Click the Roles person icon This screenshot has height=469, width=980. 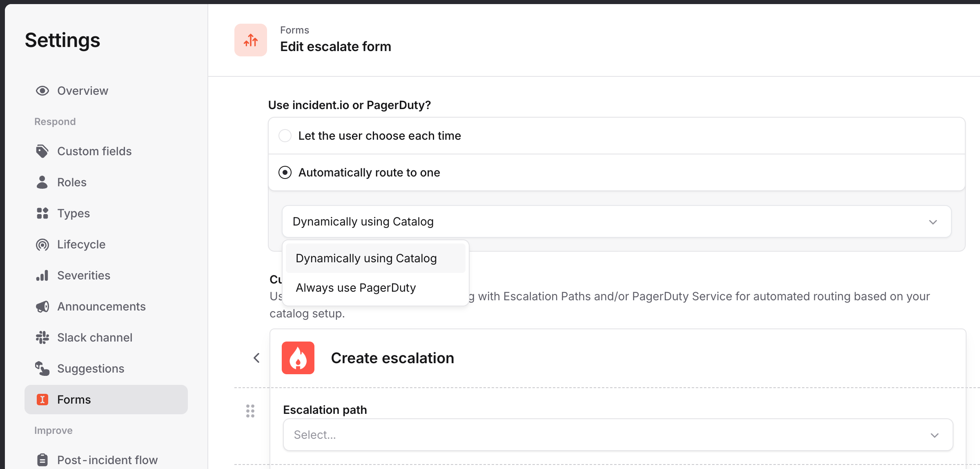click(42, 182)
